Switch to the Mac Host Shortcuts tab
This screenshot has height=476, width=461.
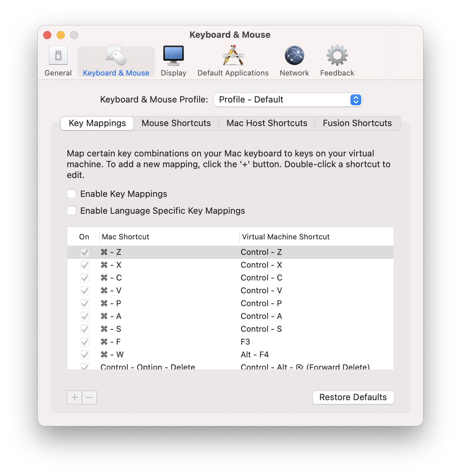point(267,123)
